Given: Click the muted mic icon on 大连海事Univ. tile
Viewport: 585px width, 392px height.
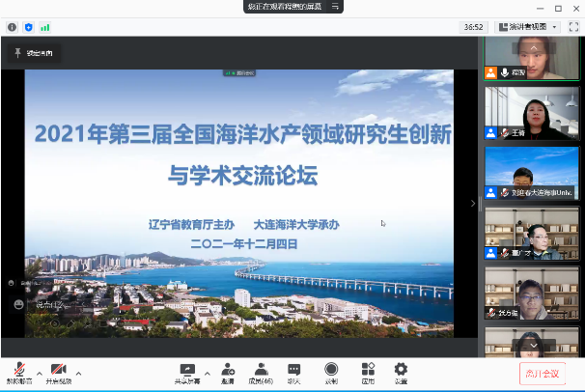Looking at the screenshot, I should 505,193.
